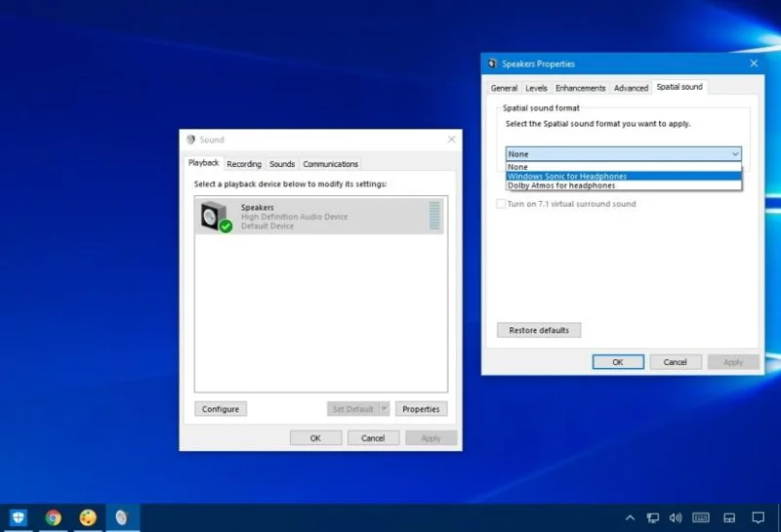
Task: Open the Sounds tab
Action: 282,164
